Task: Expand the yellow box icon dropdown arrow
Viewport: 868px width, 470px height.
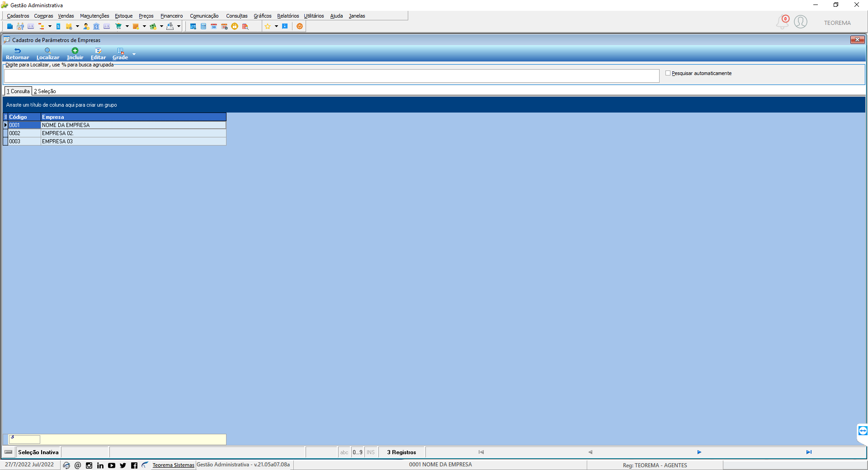Action: click(x=77, y=26)
